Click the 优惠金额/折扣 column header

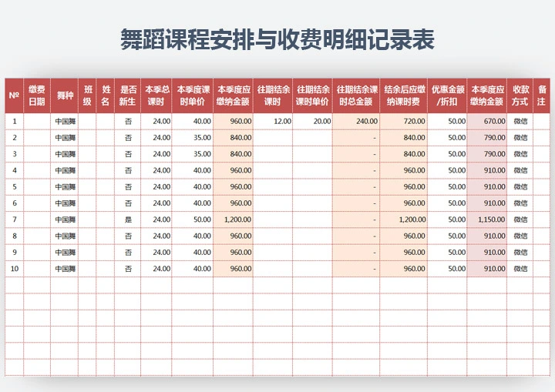point(447,95)
